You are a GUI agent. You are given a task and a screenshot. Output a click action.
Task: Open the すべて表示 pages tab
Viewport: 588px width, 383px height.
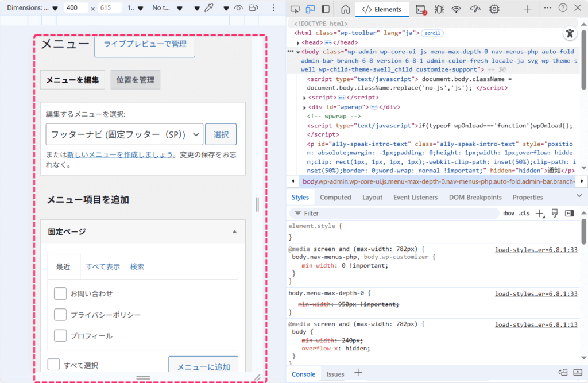click(103, 266)
